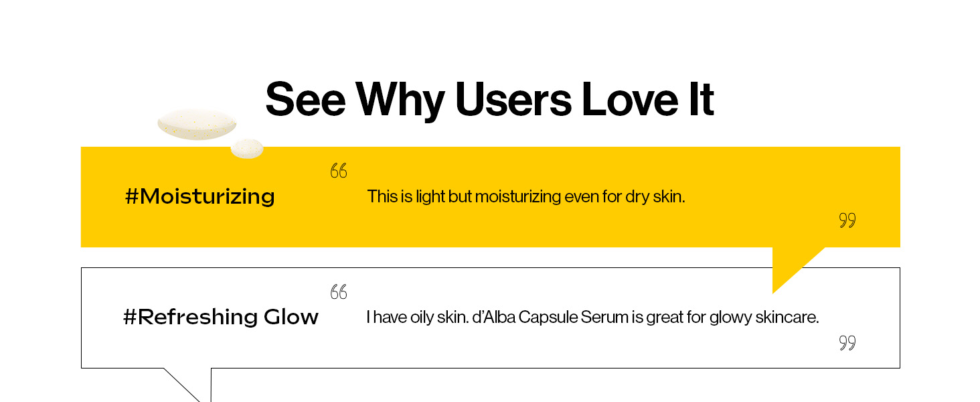Click the word "It" in the headline

click(x=700, y=99)
